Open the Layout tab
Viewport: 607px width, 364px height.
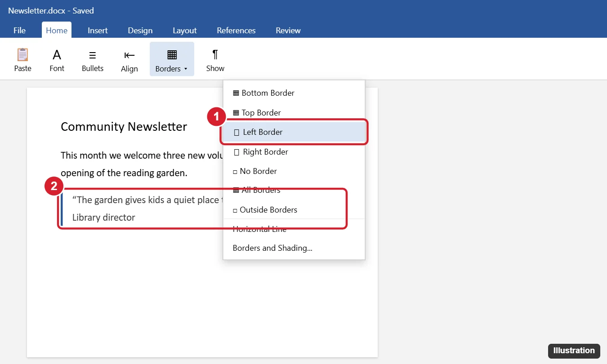tap(185, 30)
